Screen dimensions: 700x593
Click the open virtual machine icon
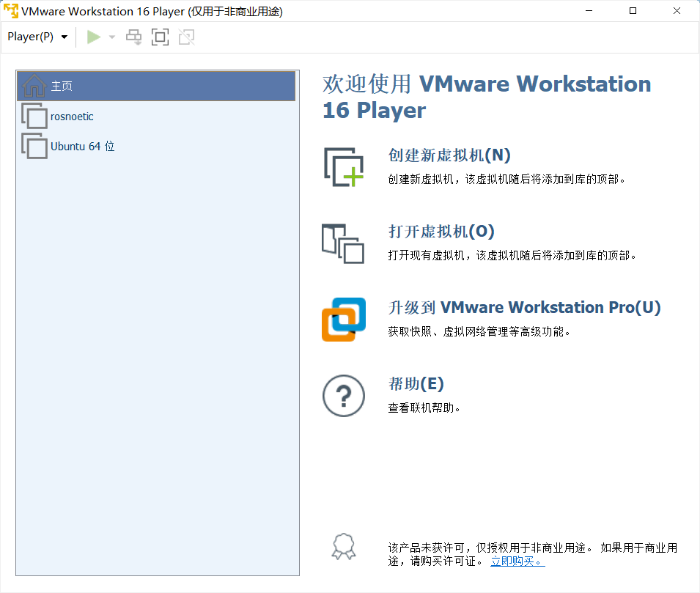coord(343,243)
